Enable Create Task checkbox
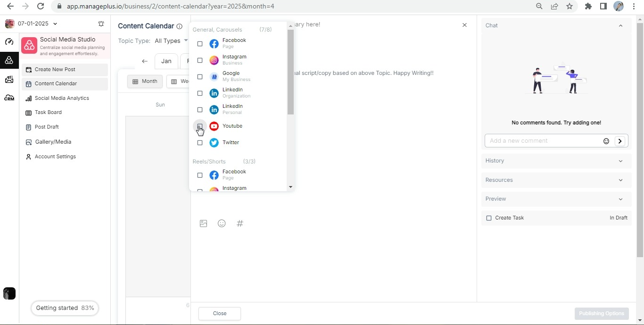The image size is (644, 325). pyautogui.click(x=489, y=218)
